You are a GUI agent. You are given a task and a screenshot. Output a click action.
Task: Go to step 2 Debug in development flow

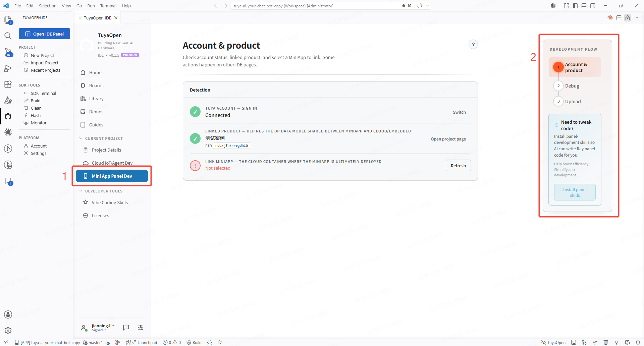pyautogui.click(x=567, y=86)
